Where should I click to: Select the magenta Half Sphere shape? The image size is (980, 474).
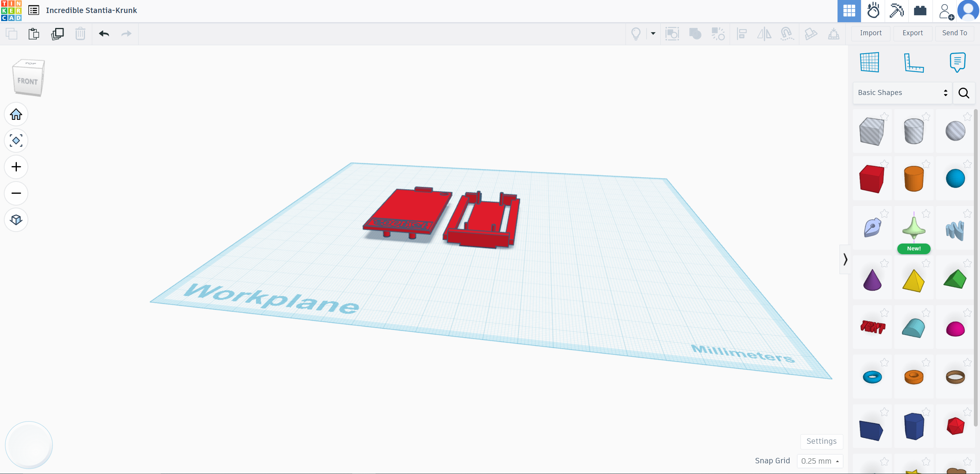point(955,329)
